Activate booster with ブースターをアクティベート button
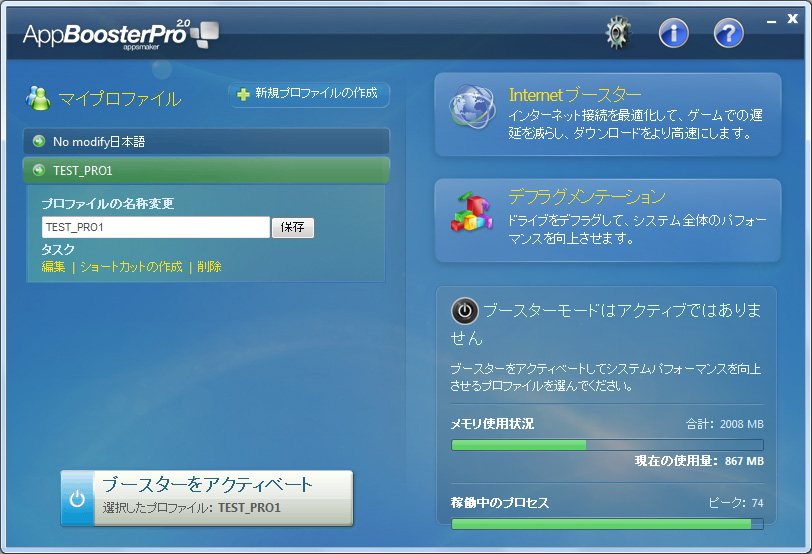The width and height of the screenshot is (812, 554). pyautogui.click(x=207, y=499)
